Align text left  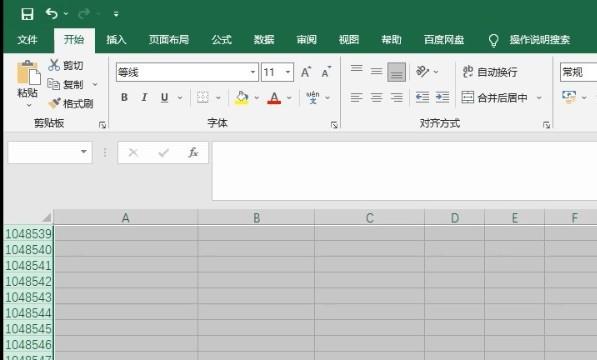pyautogui.click(x=356, y=97)
